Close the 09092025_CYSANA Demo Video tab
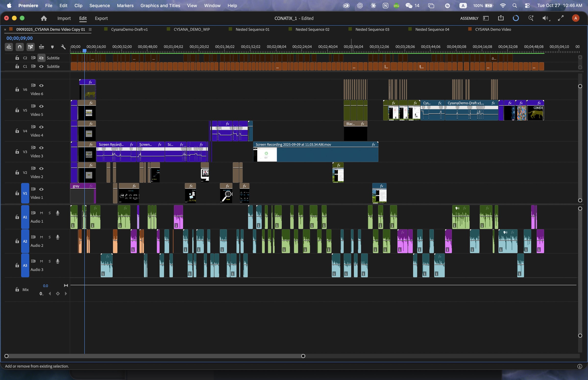 (5, 29)
